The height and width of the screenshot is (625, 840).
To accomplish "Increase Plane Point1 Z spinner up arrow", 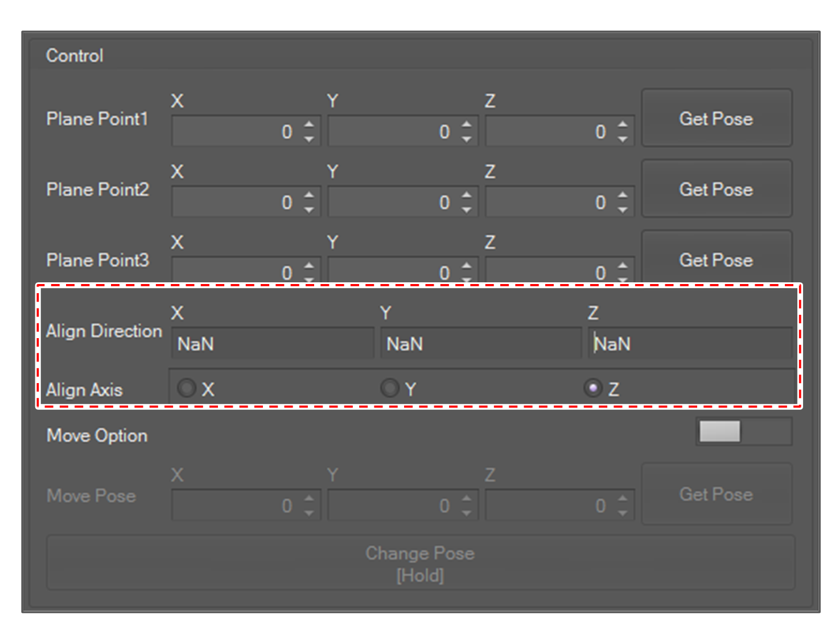I will 623,124.
